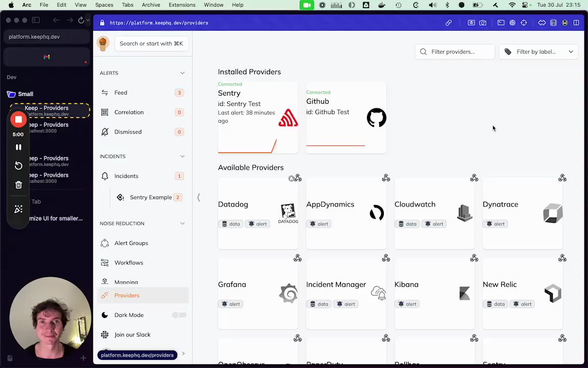Open the Filter by label dropdown
The image size is (588, 368).
point(538,52)
